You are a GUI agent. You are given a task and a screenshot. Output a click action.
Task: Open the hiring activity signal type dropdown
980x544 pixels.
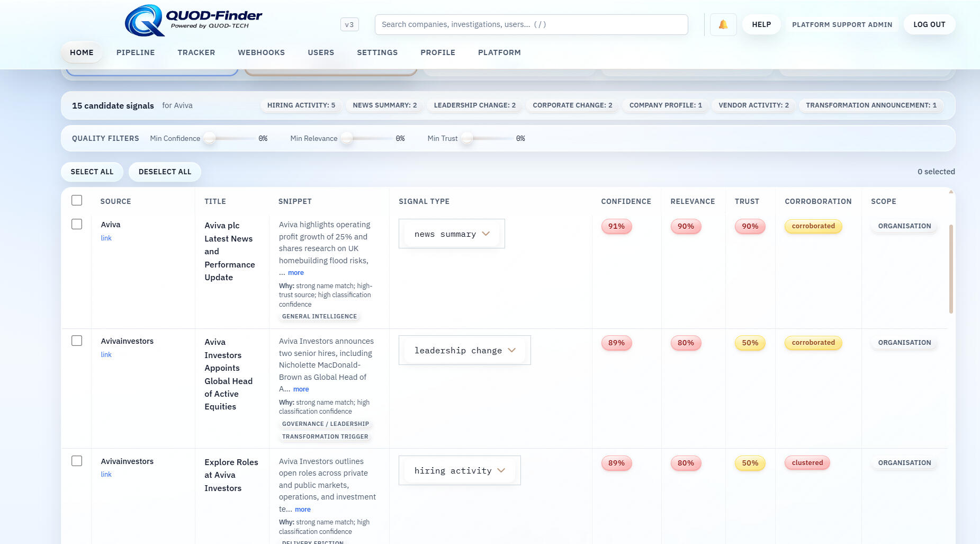(x=460, y=470)
